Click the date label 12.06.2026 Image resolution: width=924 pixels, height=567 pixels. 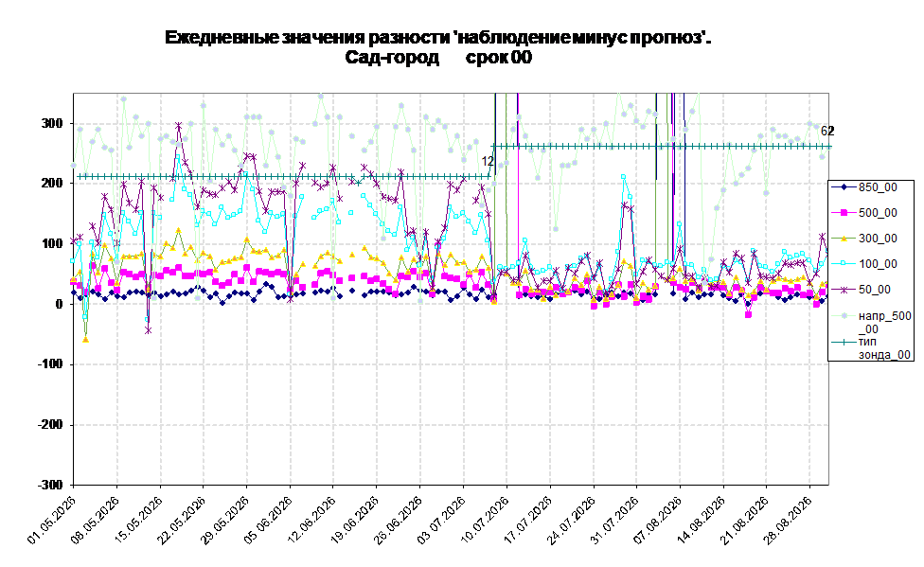(x=311, y=520)
